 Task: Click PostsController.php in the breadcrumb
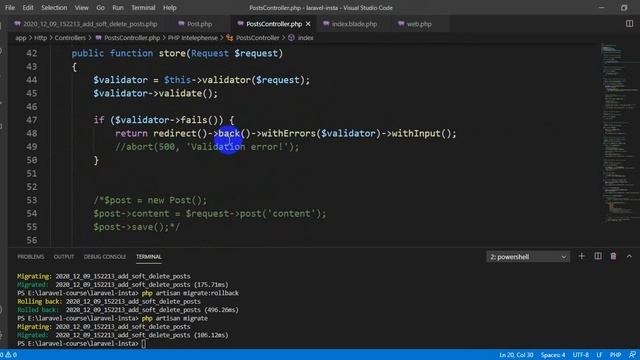coord(132,38)
